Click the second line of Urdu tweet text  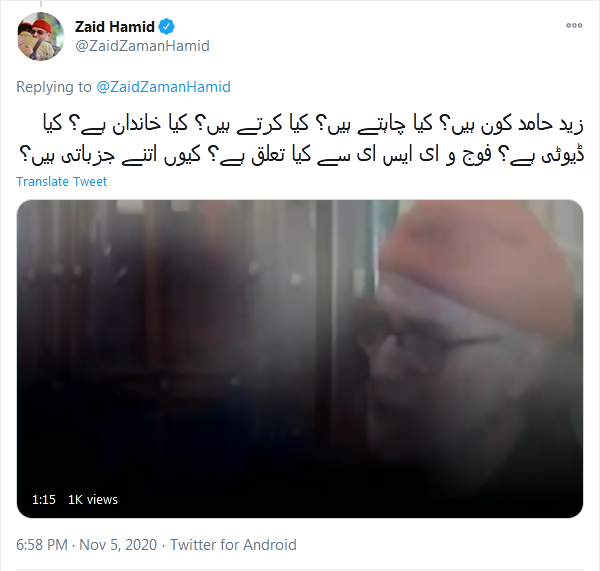click(302, 155)
